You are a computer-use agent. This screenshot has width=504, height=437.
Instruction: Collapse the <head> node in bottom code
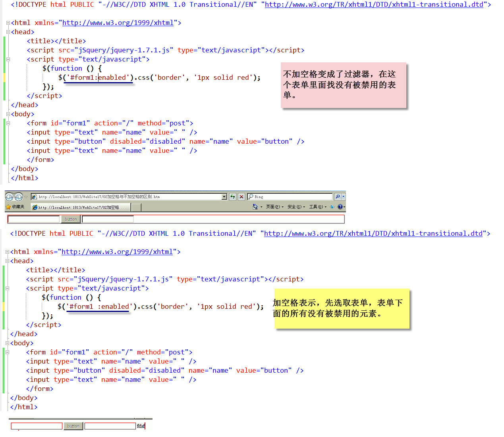pos(7,261)
